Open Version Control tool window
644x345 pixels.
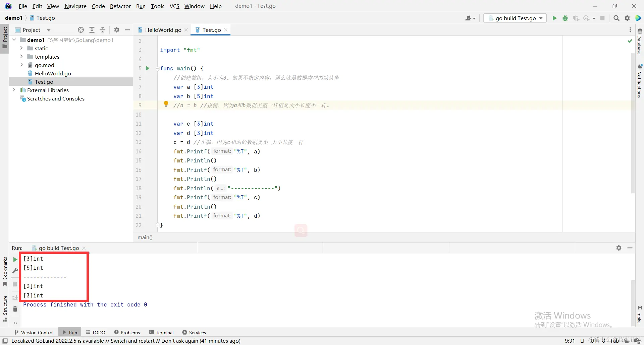click(34, 332)
